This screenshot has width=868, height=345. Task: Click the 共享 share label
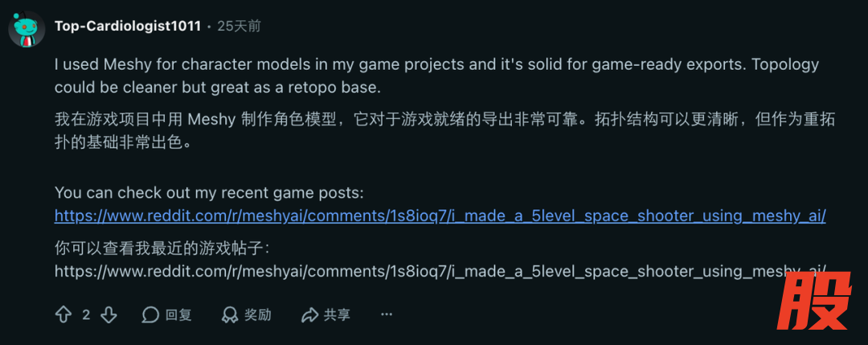(338, 314)
